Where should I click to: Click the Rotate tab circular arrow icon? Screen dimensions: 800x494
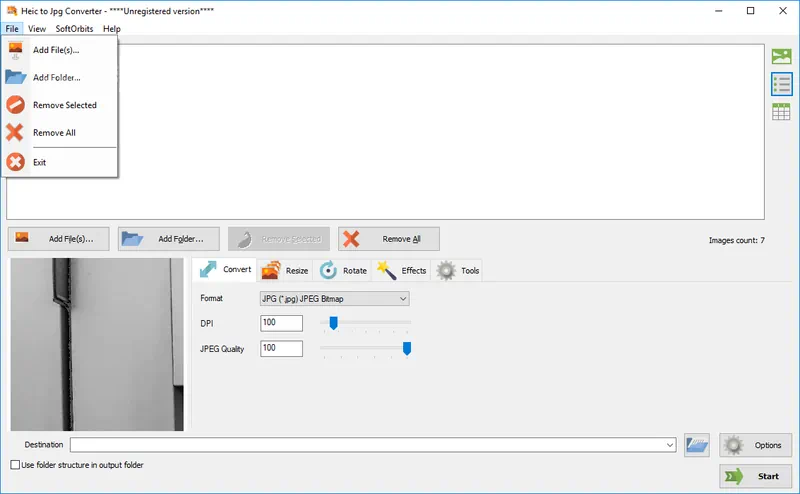[x=328, y=270]
